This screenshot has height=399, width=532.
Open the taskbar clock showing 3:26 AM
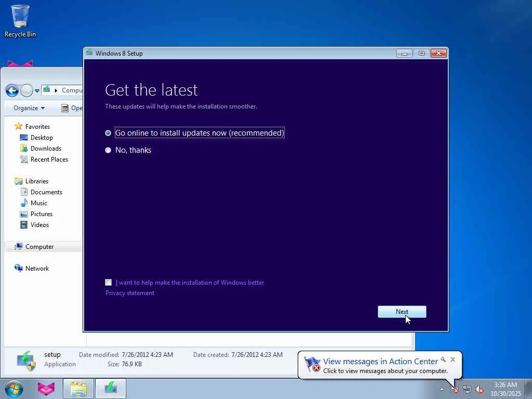pos(506,389)
